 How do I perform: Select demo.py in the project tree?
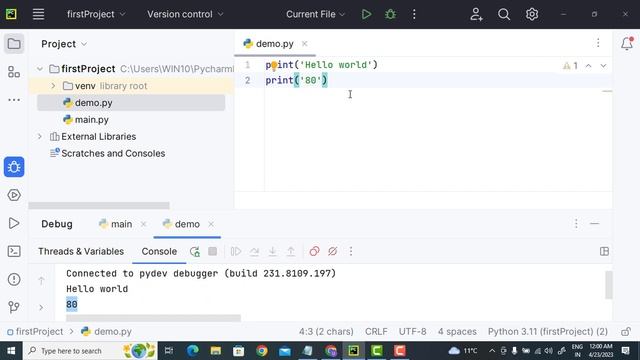[131, 103]
